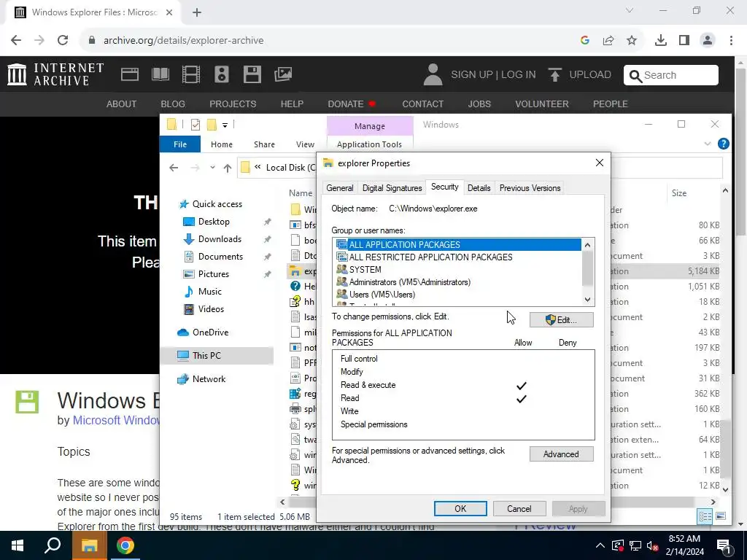Open a new Chrome tab
747x560 pixels.
pyautogui.click(x=197, y=12)
